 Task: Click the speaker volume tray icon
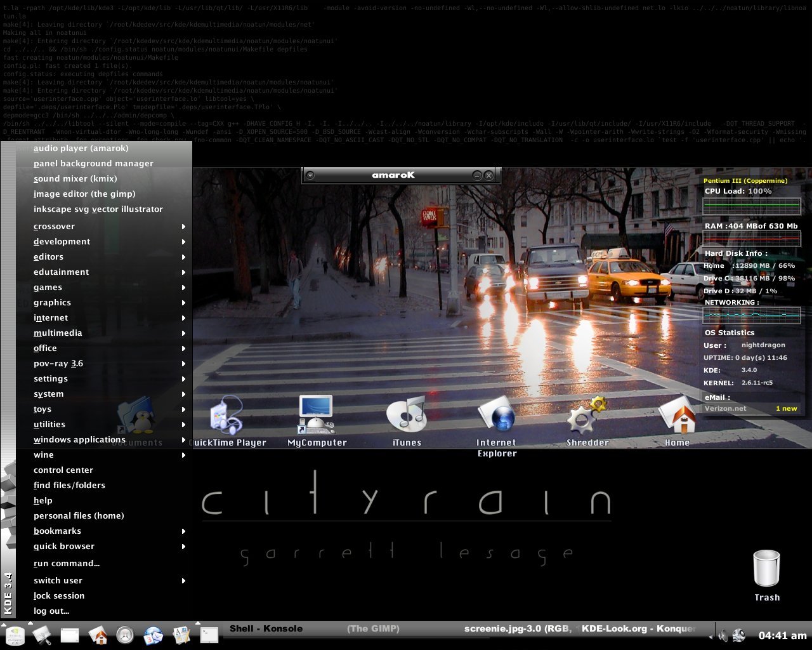[724, 635]
